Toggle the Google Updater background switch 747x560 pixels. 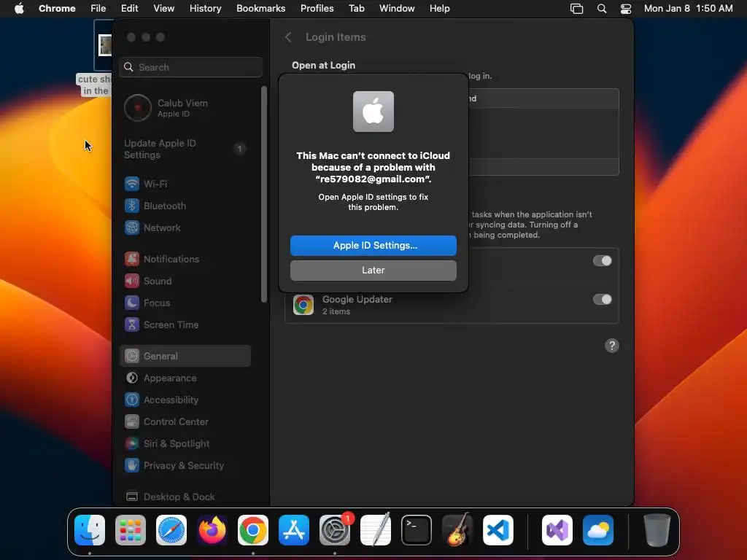click(602, 300)
